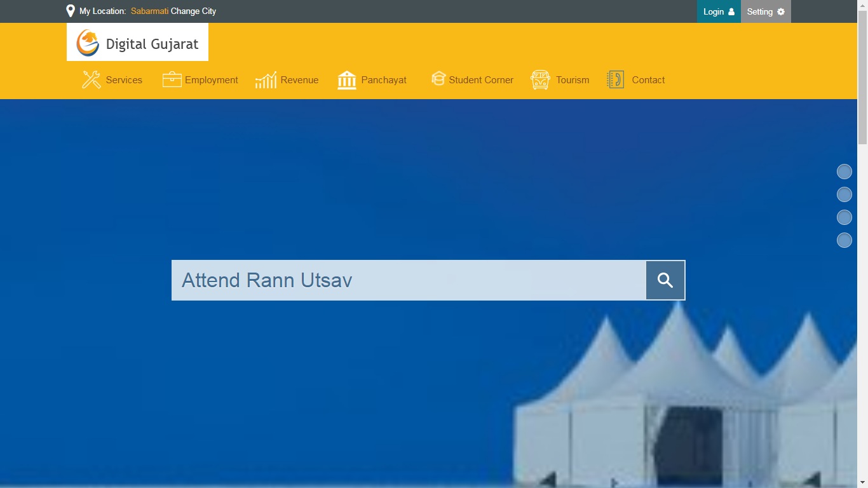Viewport: 868px width, 488px height.
Task: Select the first carousel dot indicator
Action: 844,171
